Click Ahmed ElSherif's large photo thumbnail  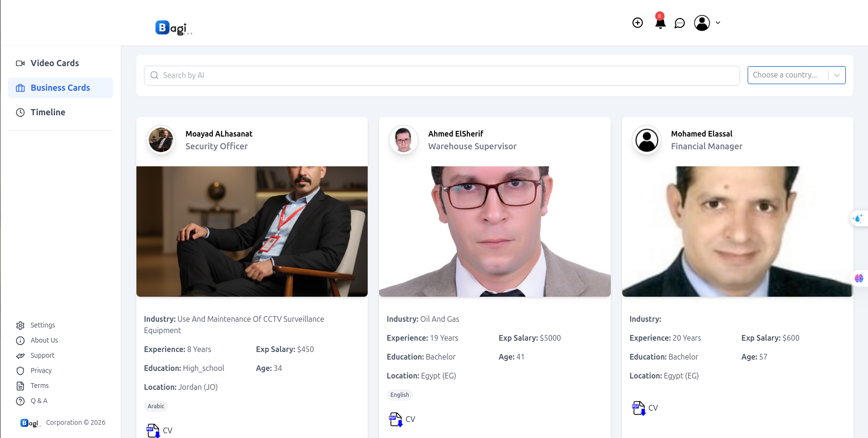click(494, 232)
